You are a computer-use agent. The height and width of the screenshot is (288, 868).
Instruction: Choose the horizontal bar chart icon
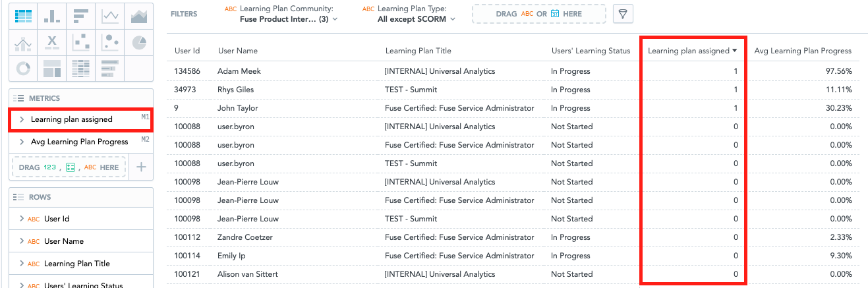[x=81, y=16]
